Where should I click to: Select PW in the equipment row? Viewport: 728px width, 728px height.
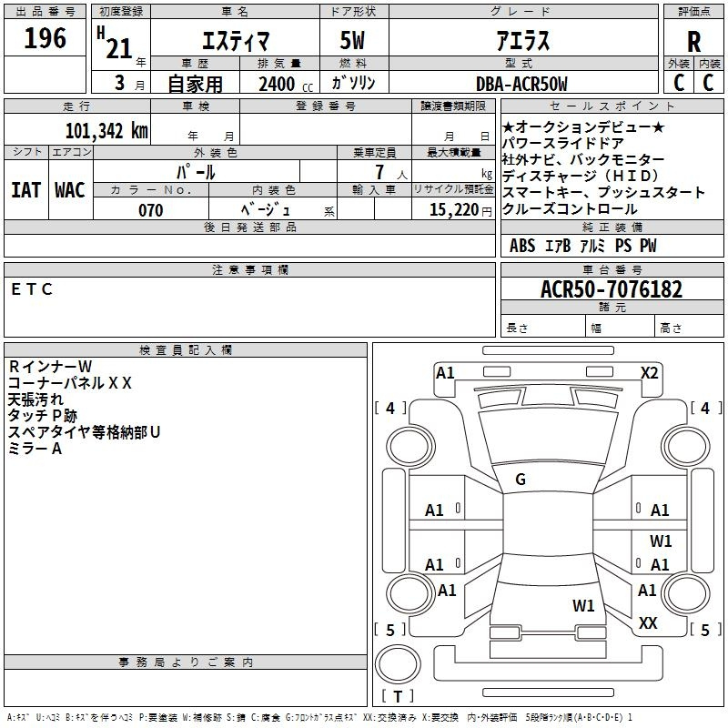[x=648, y=246]
